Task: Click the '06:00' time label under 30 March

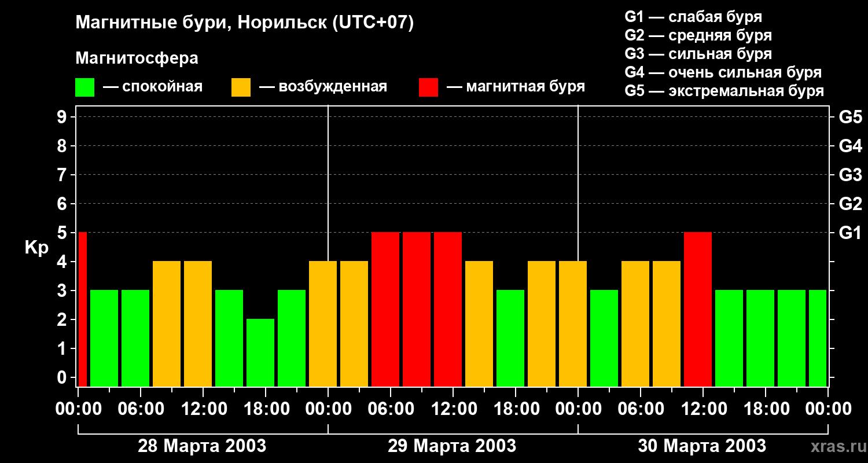Action: [x=641, y=409]
